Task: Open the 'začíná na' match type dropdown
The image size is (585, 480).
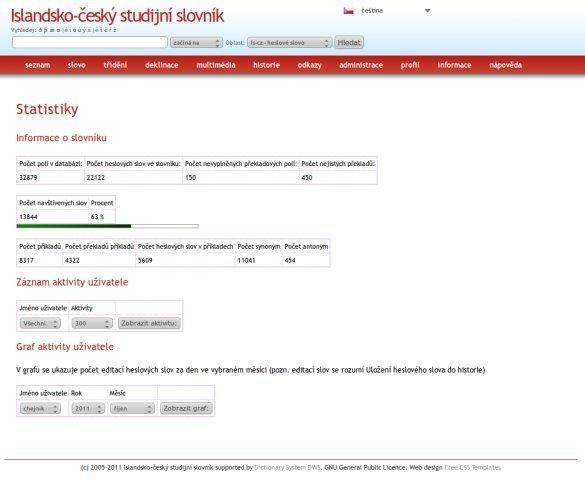Action: [x=196, y=43]
